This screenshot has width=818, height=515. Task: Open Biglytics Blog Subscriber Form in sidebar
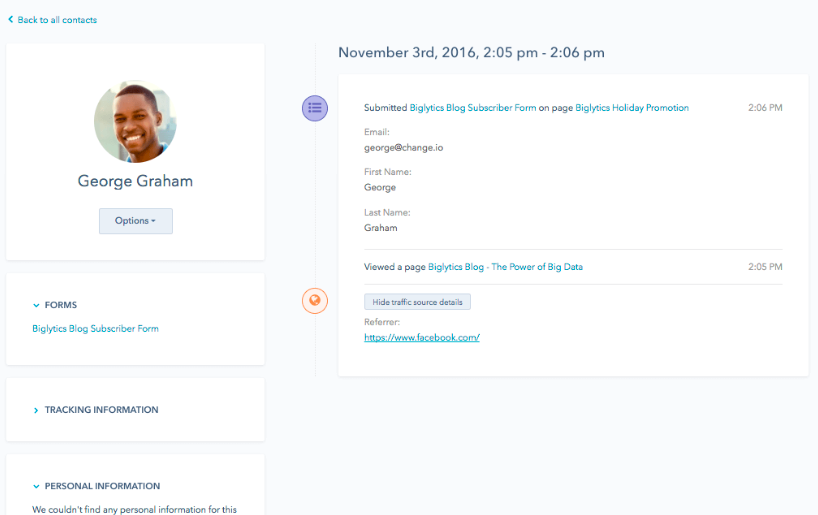click(95, 328)
